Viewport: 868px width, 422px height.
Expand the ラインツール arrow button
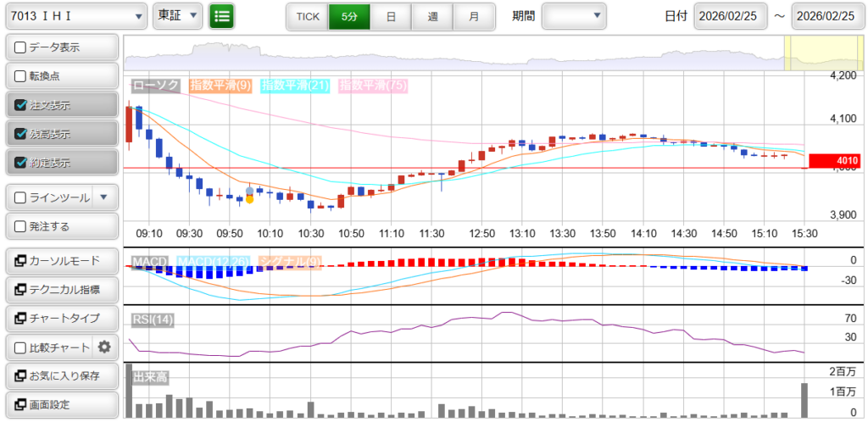(103, 197)
